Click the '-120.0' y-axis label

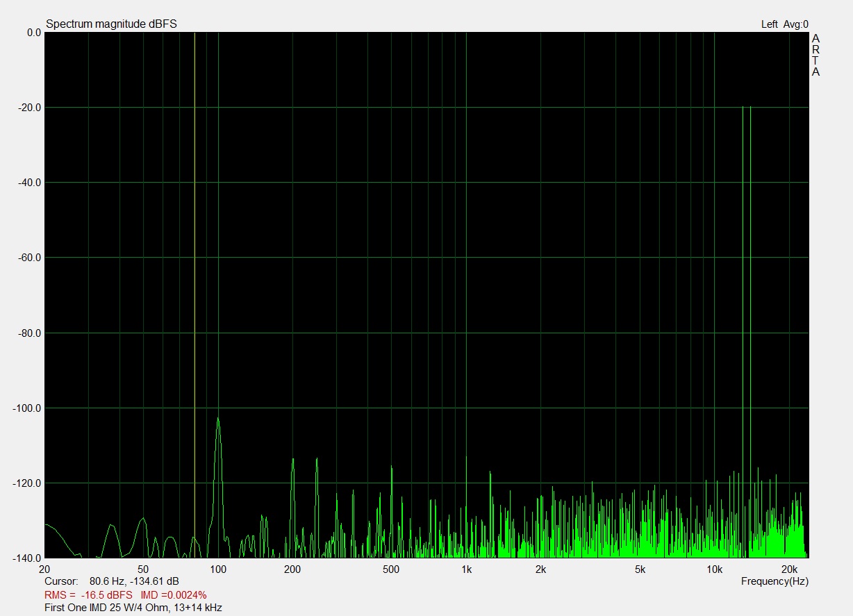pos(27,483)
